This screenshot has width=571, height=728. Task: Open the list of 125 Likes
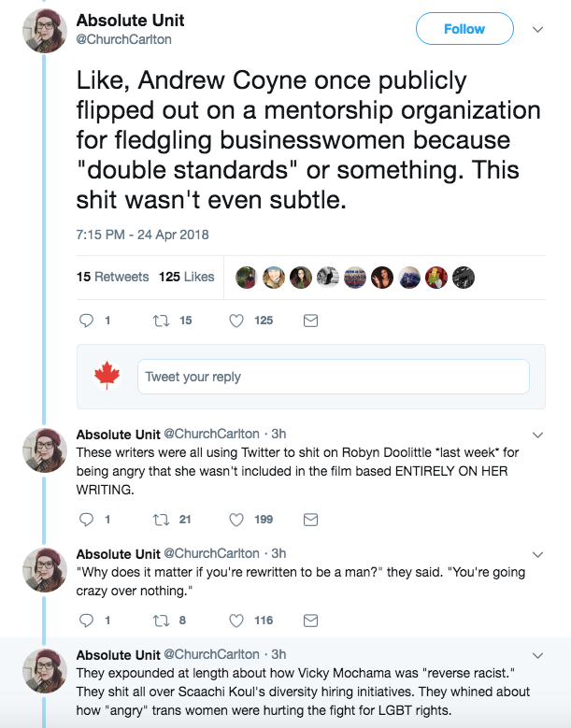click(186, 277)
